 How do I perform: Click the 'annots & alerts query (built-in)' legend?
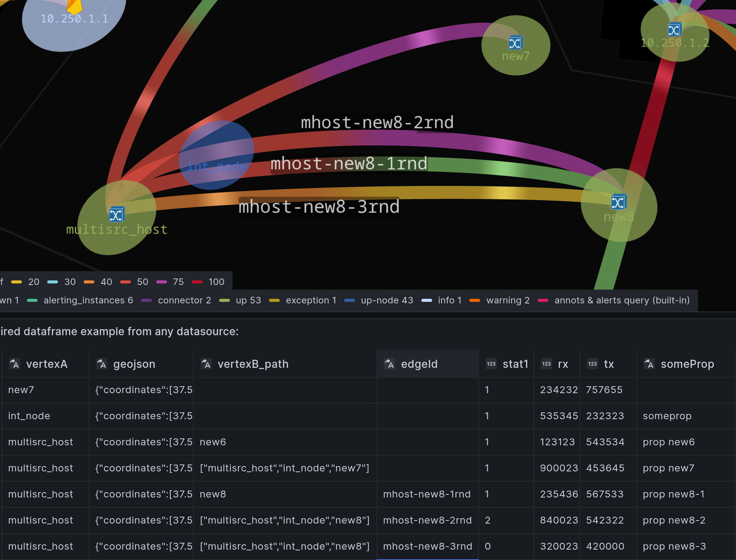pyautogui.click(x=622, y=300)
